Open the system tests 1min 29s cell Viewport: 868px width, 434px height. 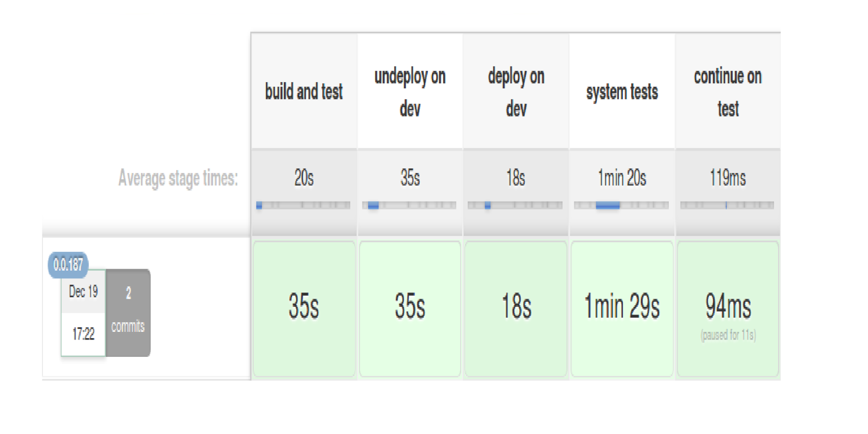(622, 309)
